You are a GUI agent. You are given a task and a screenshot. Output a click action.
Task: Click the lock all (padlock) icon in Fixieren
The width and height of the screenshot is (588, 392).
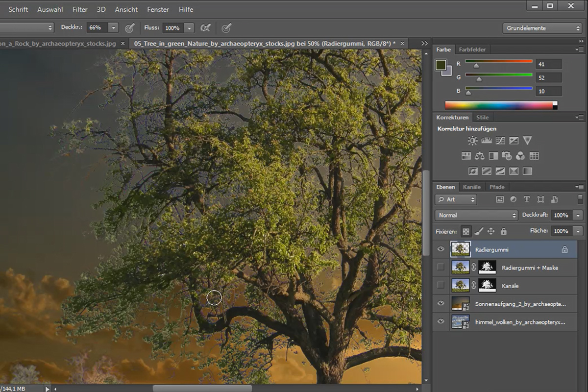pyautogui.click(x=503, y=231)
